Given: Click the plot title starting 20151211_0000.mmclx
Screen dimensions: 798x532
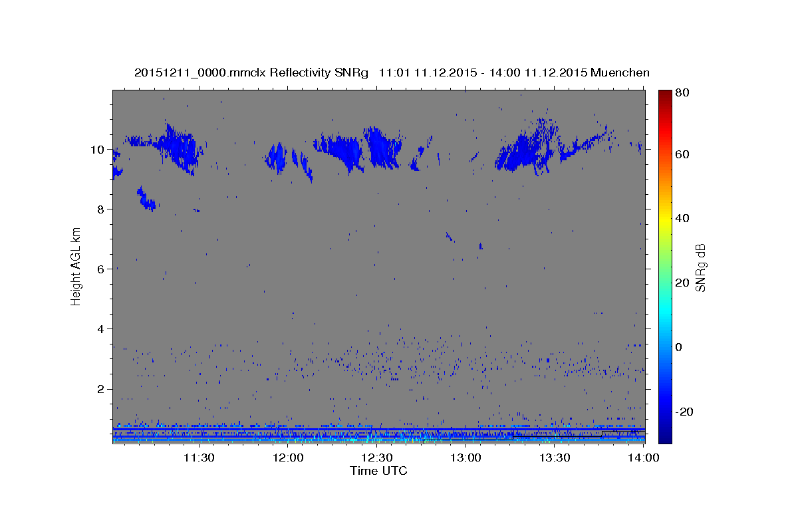Looking at the screenshot, I should [392, 72].
